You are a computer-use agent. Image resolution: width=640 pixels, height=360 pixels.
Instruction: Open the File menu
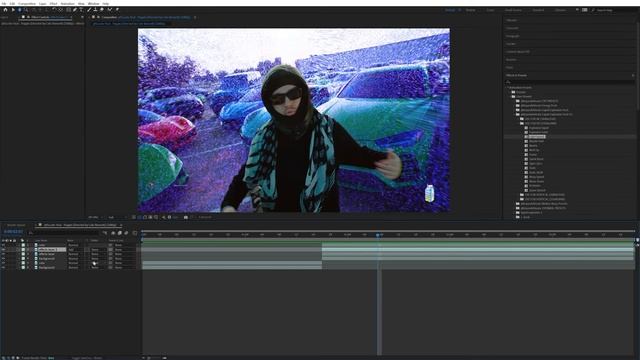click(4, 3)
